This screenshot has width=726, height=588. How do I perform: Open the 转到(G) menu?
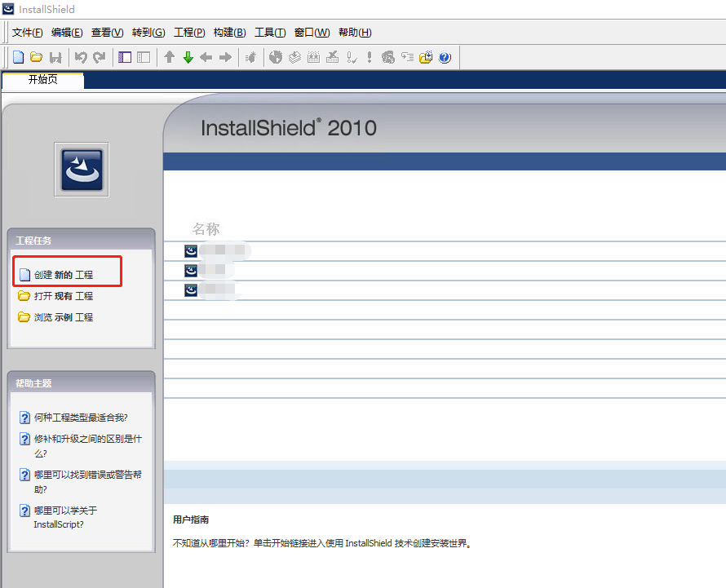148,33
